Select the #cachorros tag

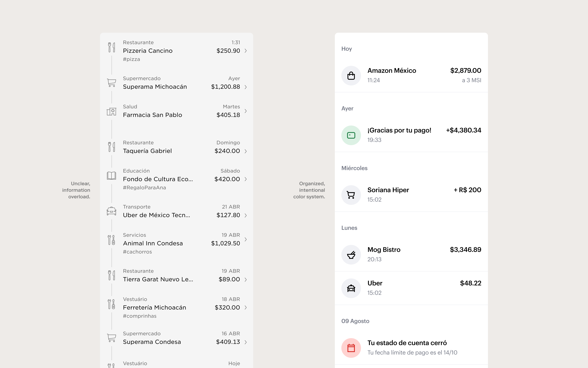pos(137,252)
